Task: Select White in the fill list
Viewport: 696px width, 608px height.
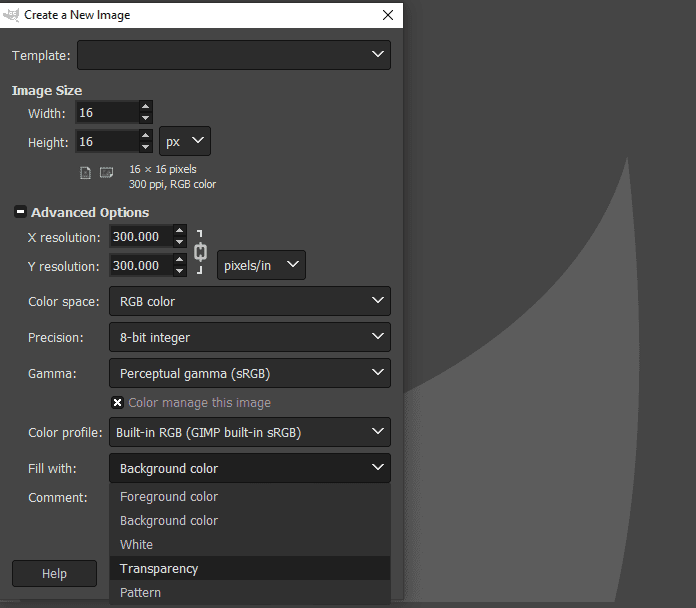Action: tap(136, 544)
